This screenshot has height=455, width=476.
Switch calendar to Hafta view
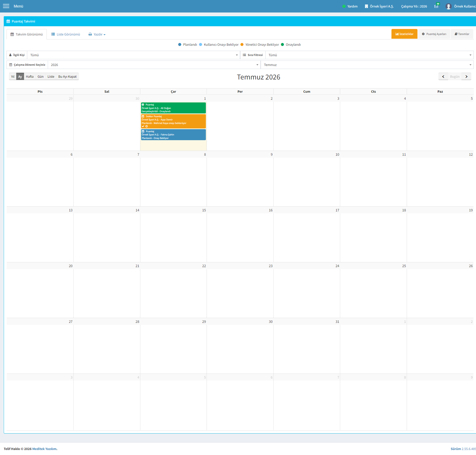pyautogui.click(x=30, y=76)
